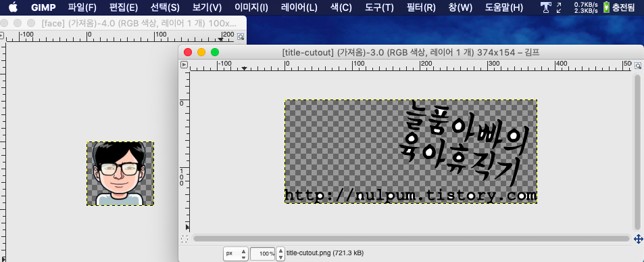Click the [title-cutout] window title bar text
Image resolution: width=644 pixels, height=262 pixels.
pos(411,52)
